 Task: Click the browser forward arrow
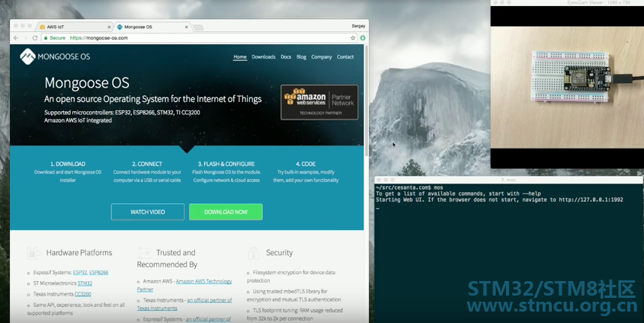pos(25,38)
